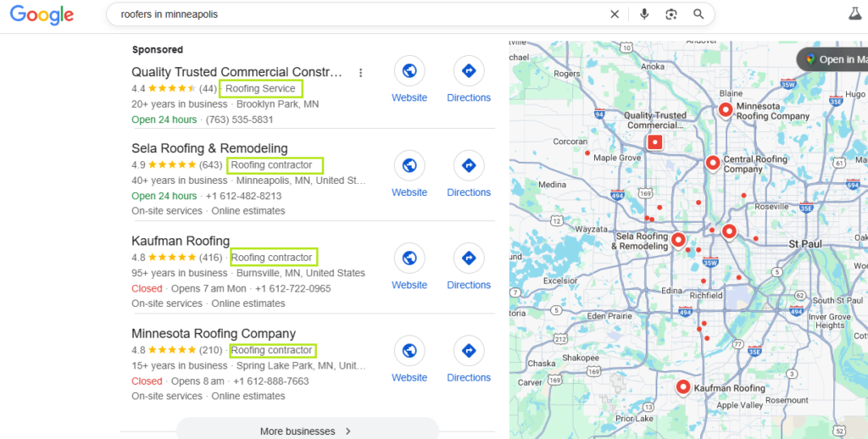Open three-dot menu for Quality Trusted Commercial
The height and width of the screenshot is (439, 868).
click(x=360, y=73)
